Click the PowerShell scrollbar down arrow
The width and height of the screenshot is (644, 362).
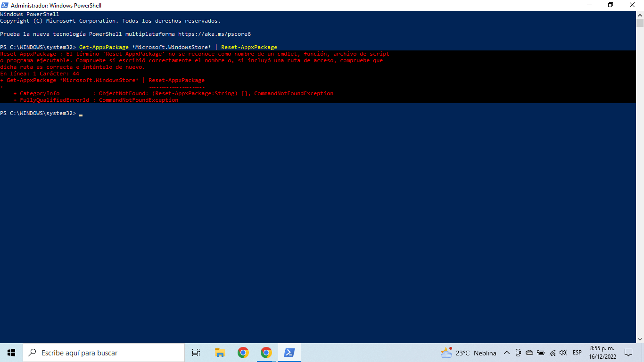pyautogui.click(x=640, y=339)
